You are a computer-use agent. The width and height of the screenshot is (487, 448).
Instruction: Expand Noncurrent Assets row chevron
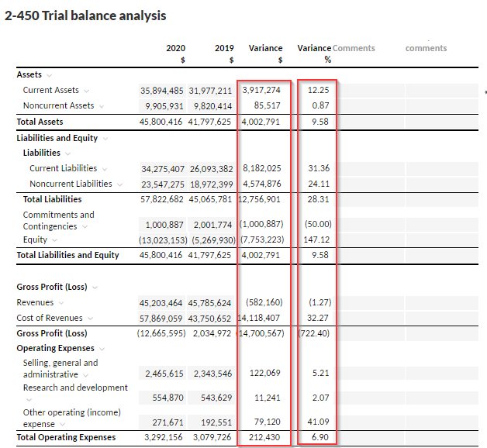[x=102, y=106]
